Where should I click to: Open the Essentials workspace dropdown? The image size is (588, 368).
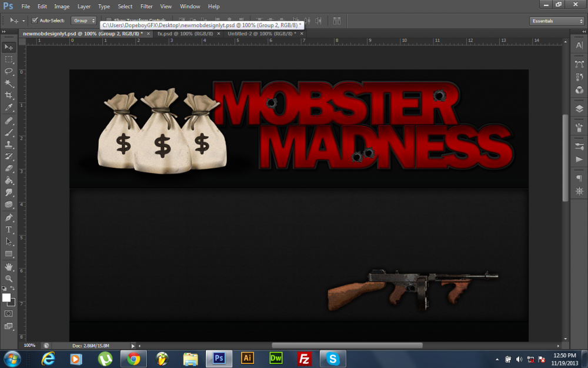[x=556, y=21]
